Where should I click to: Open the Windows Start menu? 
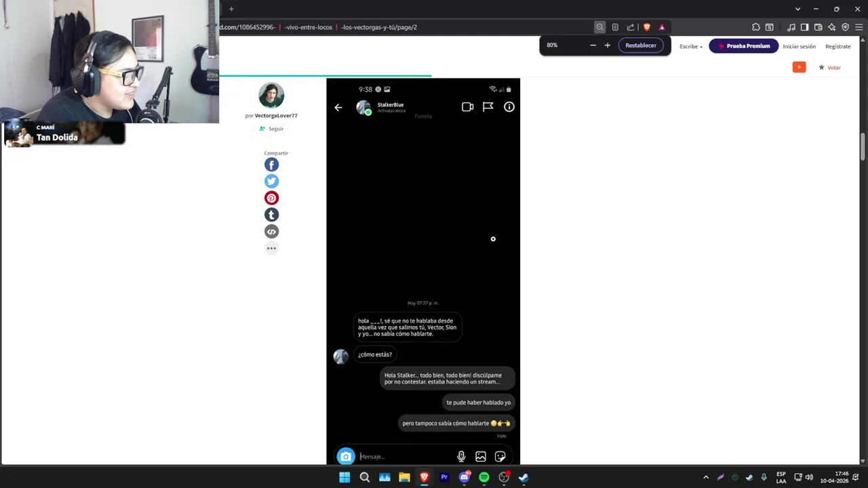coord(344,477)
